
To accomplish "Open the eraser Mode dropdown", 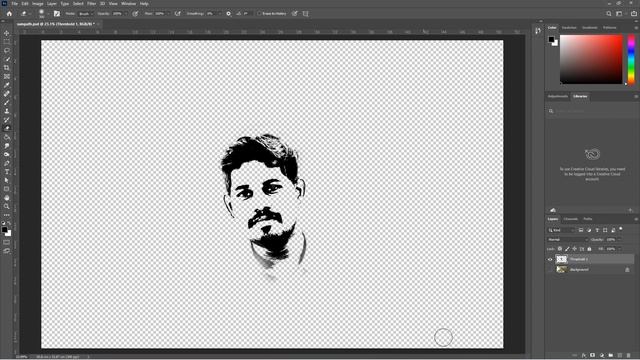I will [86, 13].
